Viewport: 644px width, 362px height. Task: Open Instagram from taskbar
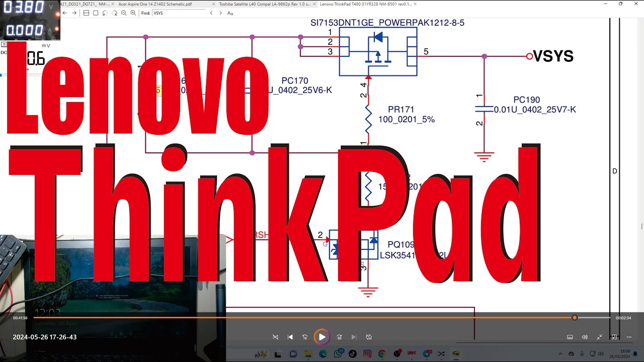pos(367,354)
